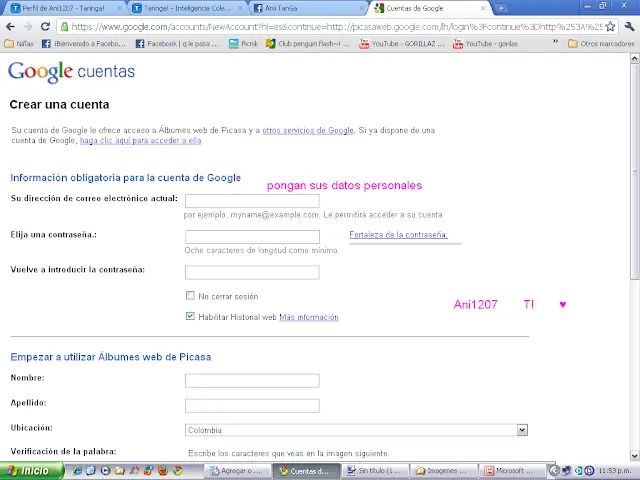Click into the Nombre field
The height and width of the screenshot is (480, 640).
pos(252,380)
